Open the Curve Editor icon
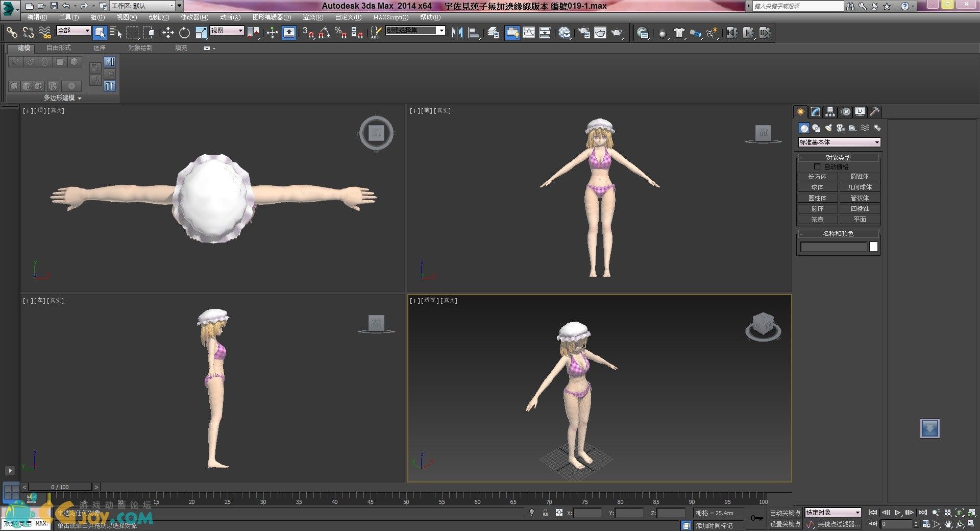 529,33
